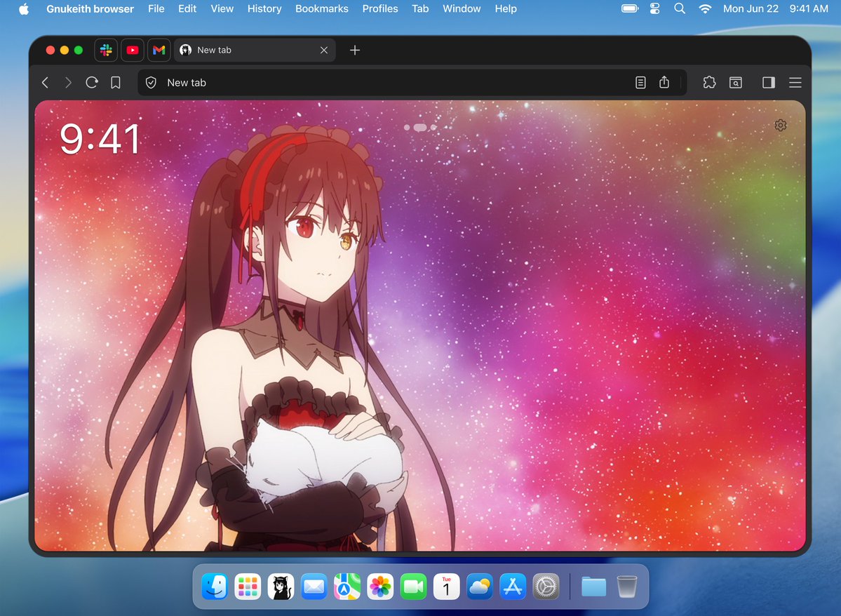
Task: Open Calendar from the Dock
Action: coord(446,587)
